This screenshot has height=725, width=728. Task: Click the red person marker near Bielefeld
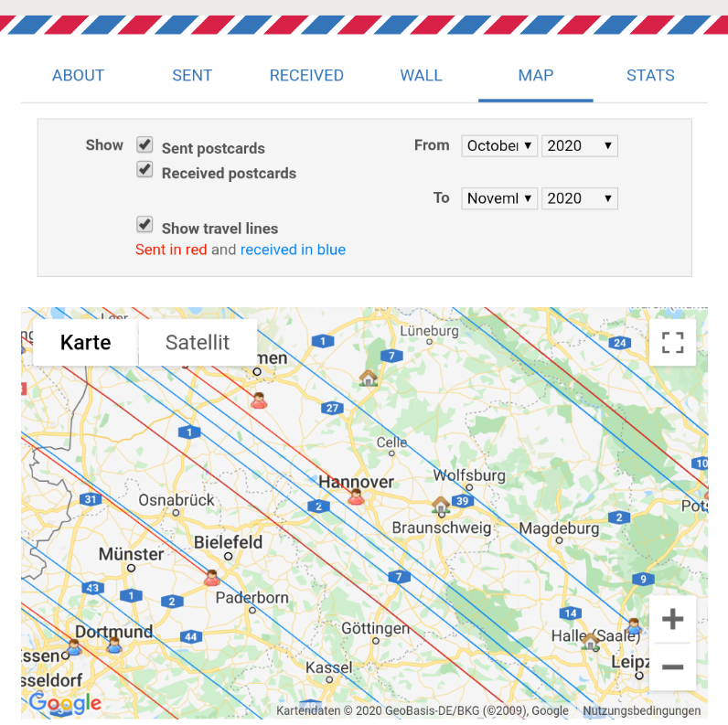(x=211, y=578)
